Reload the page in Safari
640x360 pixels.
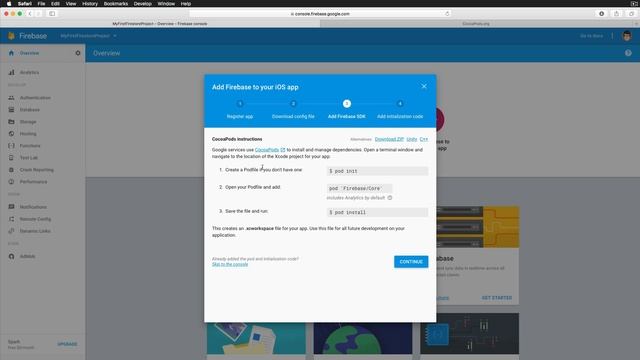(x=447, y=13)
